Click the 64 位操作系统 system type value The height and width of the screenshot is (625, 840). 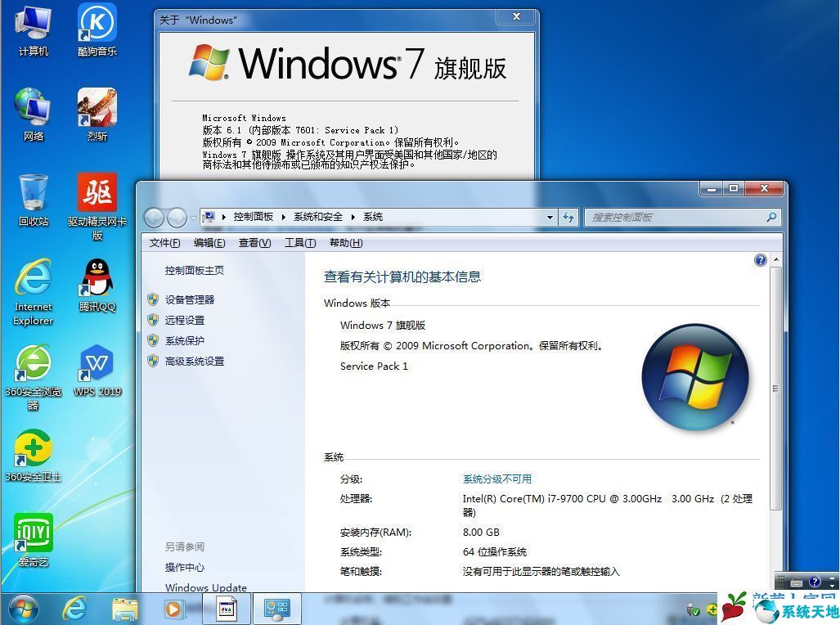pyautogui.click(x=495, y=551)
